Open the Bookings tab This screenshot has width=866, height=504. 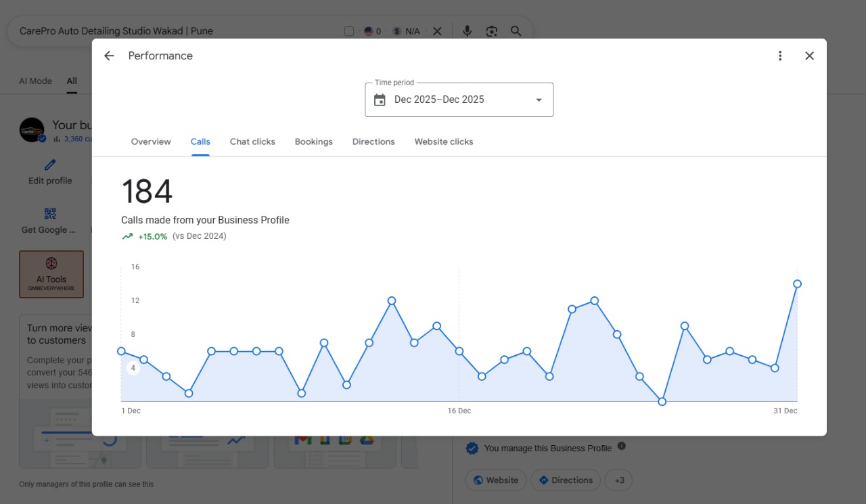coord(314,141)
